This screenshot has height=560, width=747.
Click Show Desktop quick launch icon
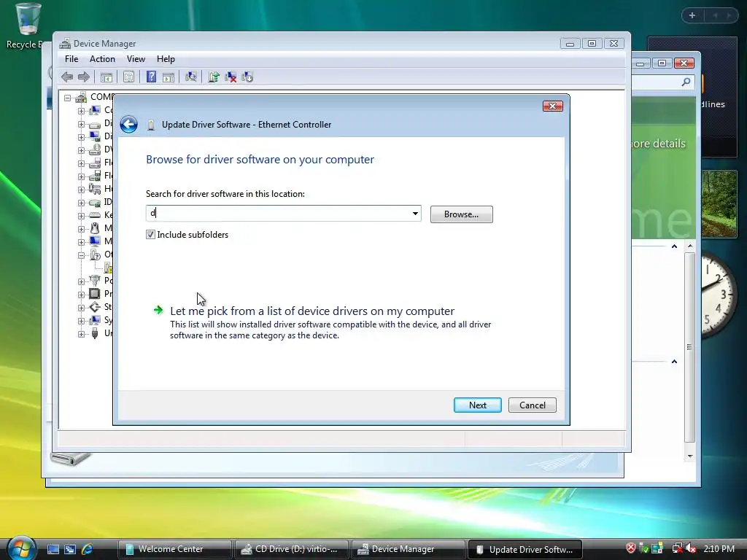pyautogui.click(x=53, y=549)
